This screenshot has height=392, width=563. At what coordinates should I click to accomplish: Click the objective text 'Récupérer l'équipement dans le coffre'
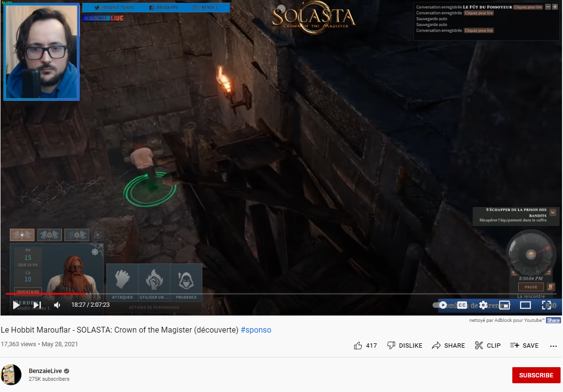click(x=513, y=220)
